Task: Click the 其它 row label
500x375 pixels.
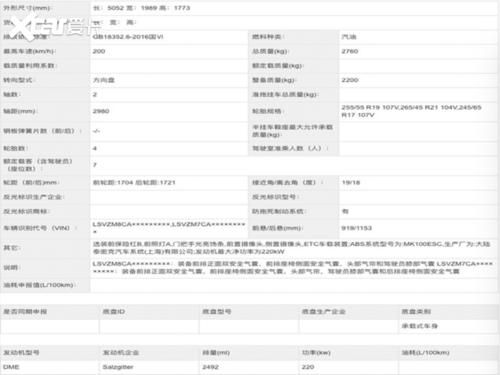Action: click(x=12, y=248)
